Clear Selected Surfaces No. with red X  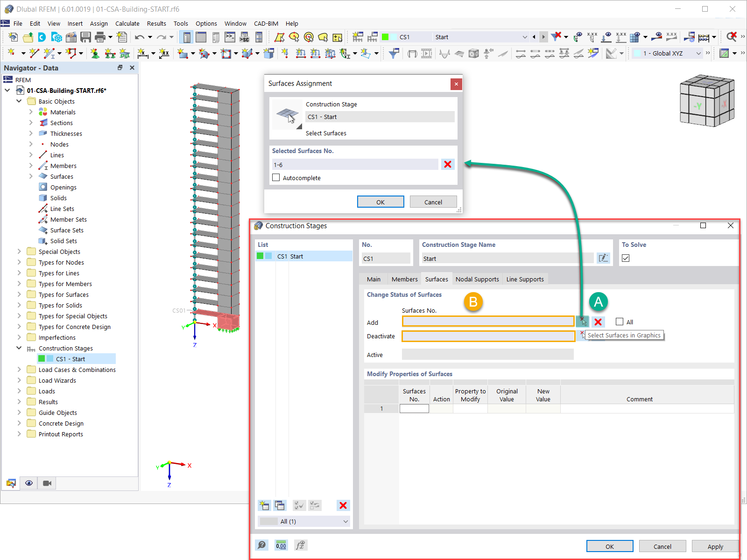click(x=448, y=164)
